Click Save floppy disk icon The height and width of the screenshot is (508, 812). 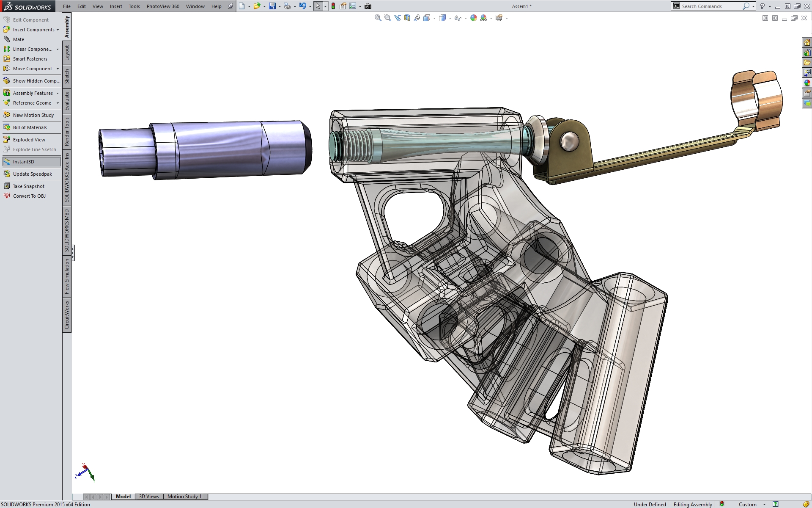tap(272, 6)
